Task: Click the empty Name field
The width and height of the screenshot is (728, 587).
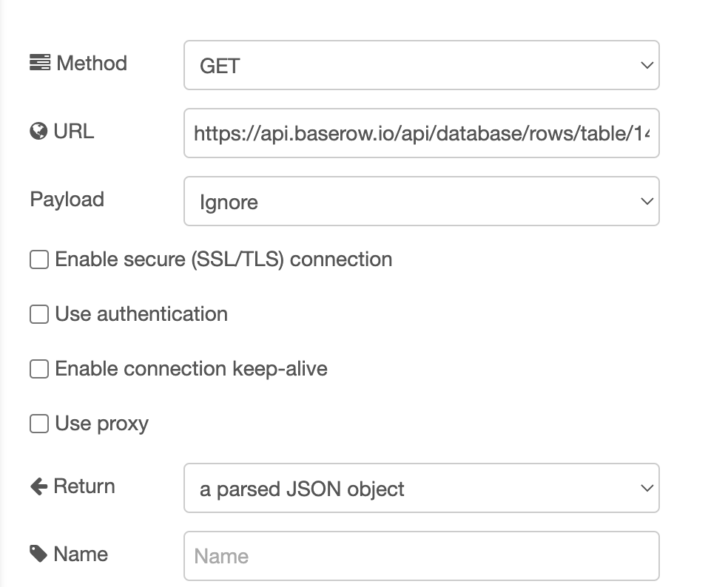Action: coord(422,556)
